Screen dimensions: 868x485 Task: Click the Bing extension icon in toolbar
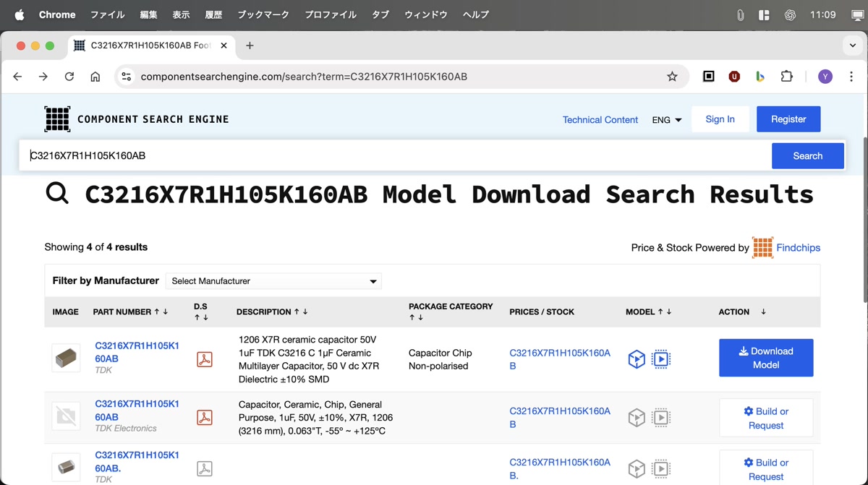759,77
